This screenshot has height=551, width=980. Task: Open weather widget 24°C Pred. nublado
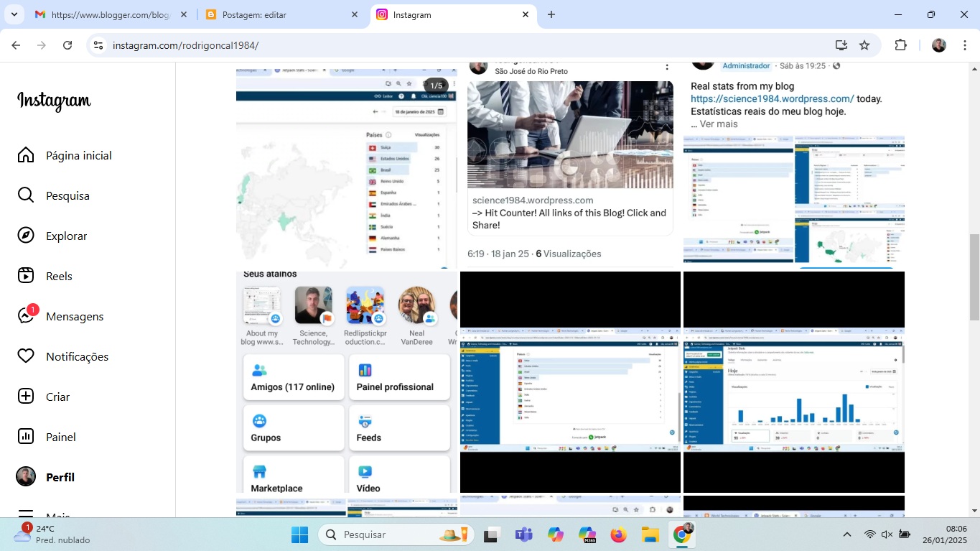click(x=52, y=534)
